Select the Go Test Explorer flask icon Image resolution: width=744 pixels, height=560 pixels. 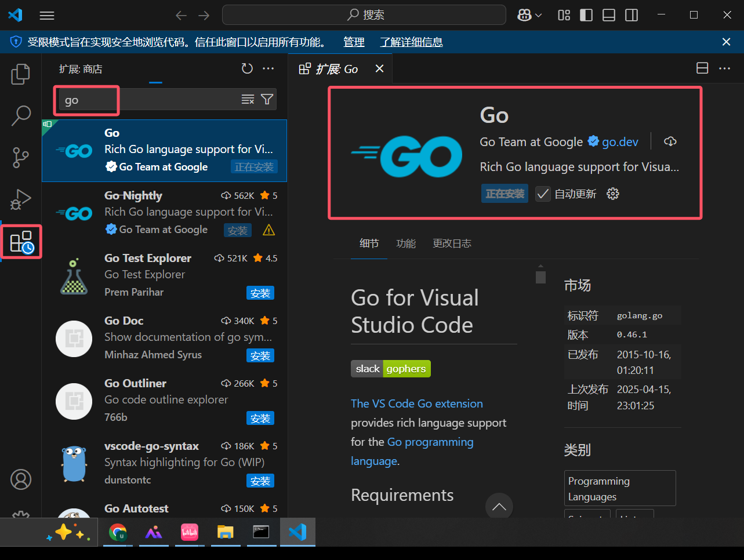point(74,277)
